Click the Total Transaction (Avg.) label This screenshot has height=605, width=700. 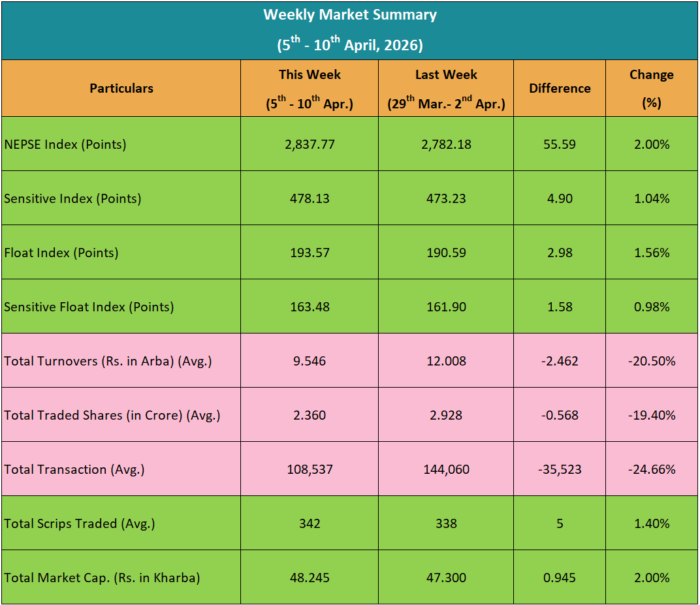click(74, 469)
